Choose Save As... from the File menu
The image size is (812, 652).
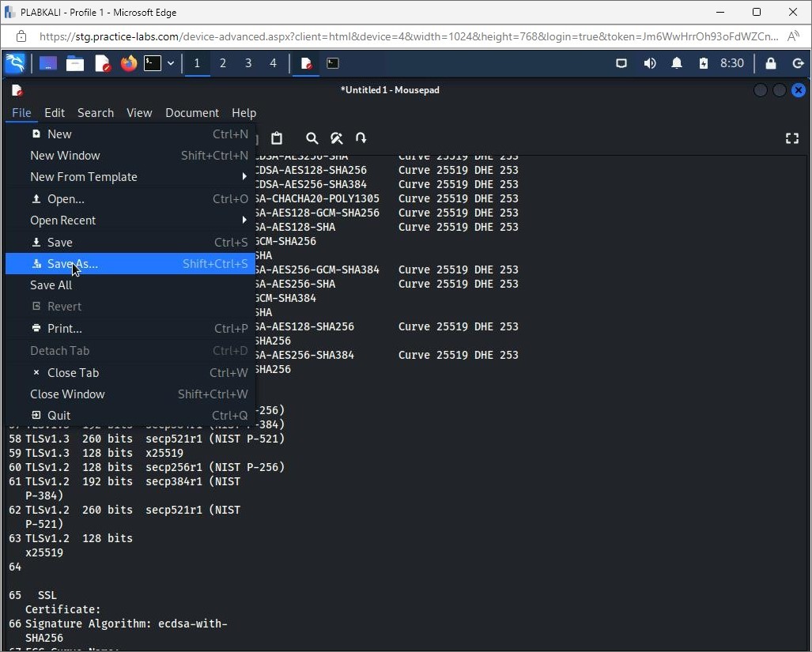73,264
